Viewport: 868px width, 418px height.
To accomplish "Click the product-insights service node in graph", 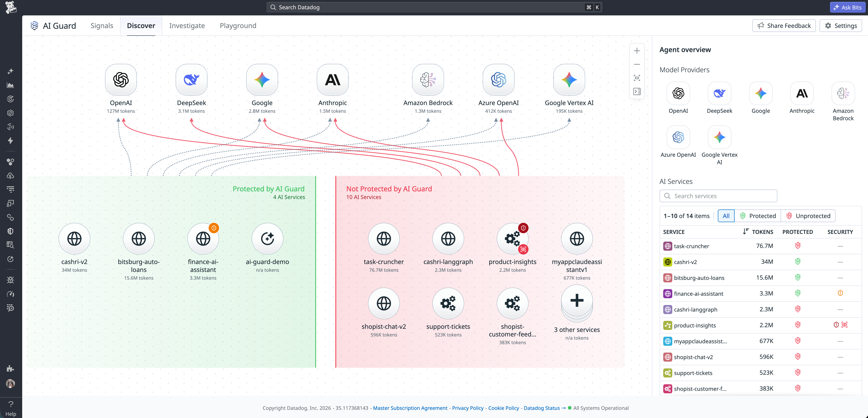I will pyautogui.click(x=512, y=239).
